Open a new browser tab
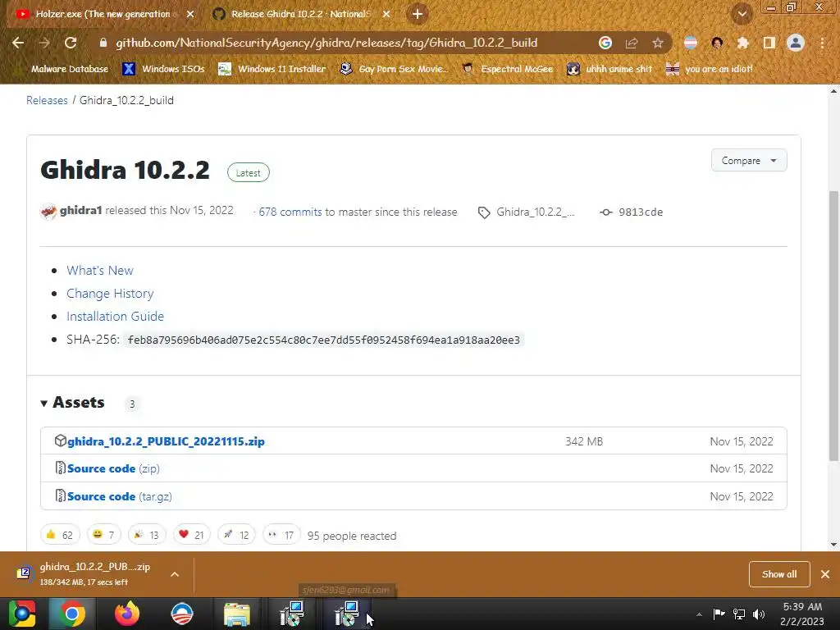The width and height of the screenshot is (840, 630). pyautogui.click(x=418, y=14)
